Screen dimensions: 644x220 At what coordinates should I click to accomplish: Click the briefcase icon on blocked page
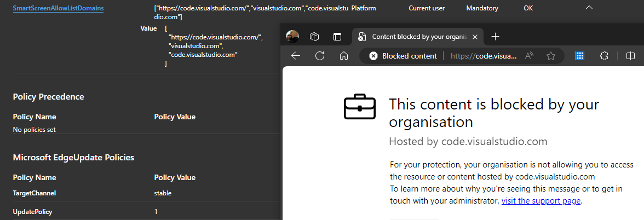click(360, 107)
